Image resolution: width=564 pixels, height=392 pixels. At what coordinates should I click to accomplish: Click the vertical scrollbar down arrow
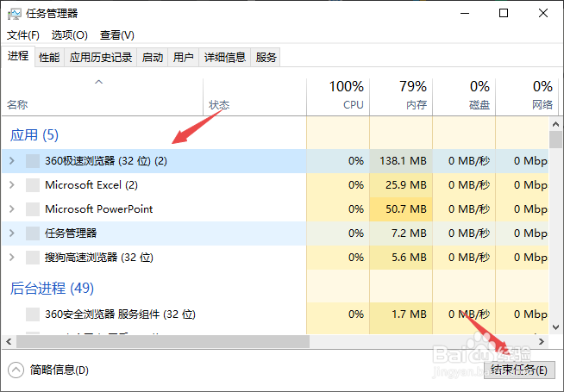[x=555, y=327]
